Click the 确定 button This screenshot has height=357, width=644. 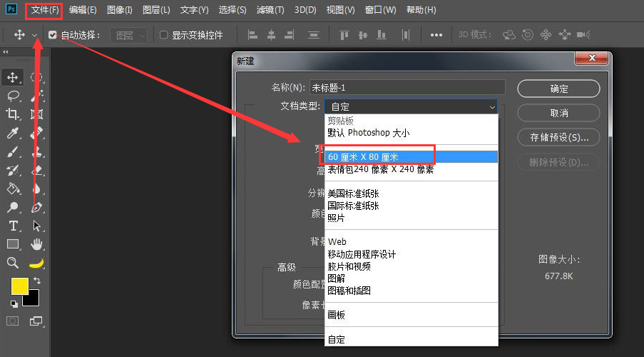[558, 89]
